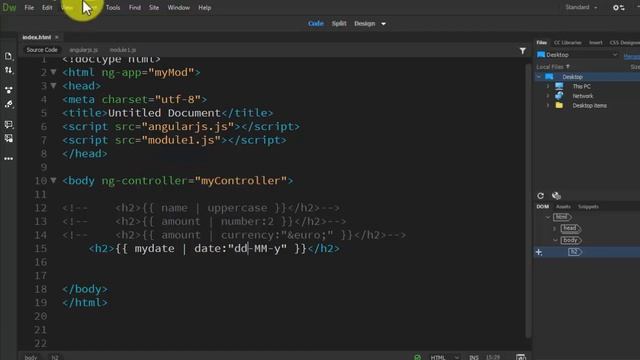Click the sync settings gear icon at top right
640x360 pixels.
[618, 8]
